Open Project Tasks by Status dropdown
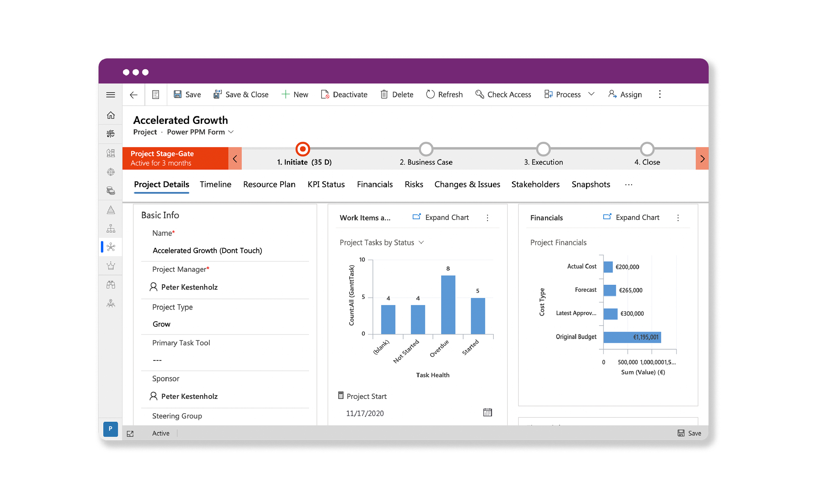Viewport: 820px width, 504px height. 381,242
